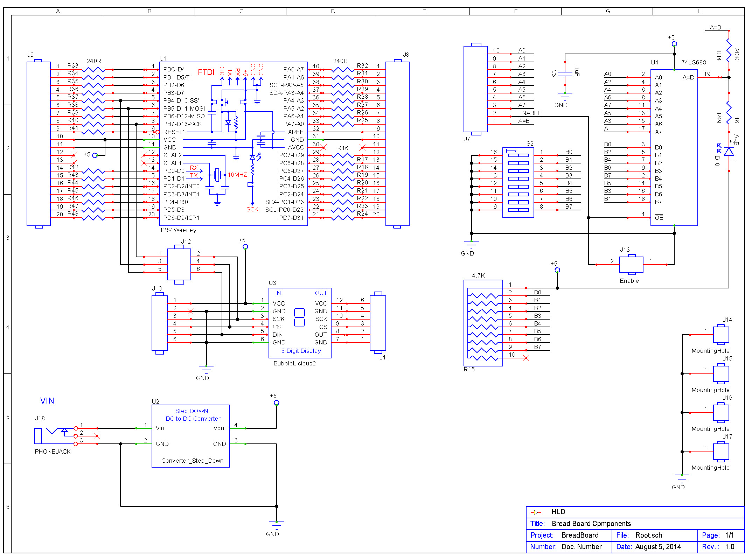Image resolution: width=745 pixels, height=560 pixels.
Task: Click the +5 power symbol above U2 Vout
Action: click(x=276, y=402)
